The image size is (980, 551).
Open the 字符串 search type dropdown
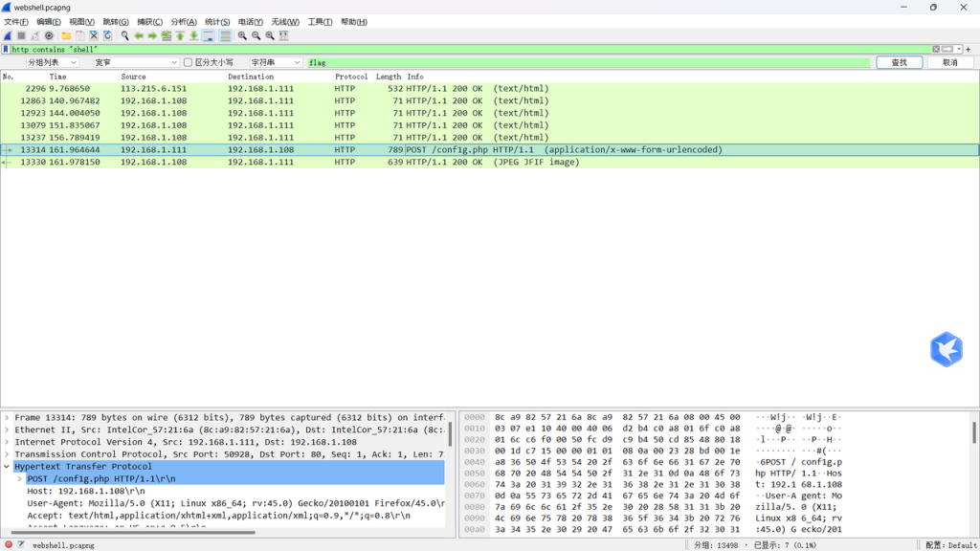[276, 62]
